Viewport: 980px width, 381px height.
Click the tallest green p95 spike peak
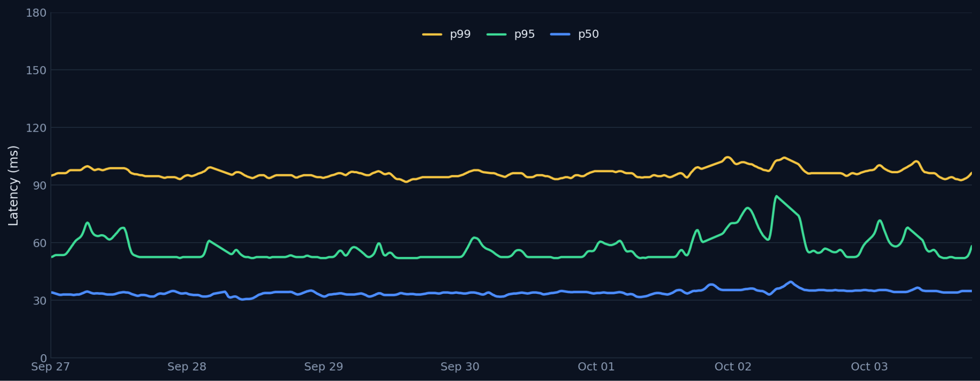[776, 196]
